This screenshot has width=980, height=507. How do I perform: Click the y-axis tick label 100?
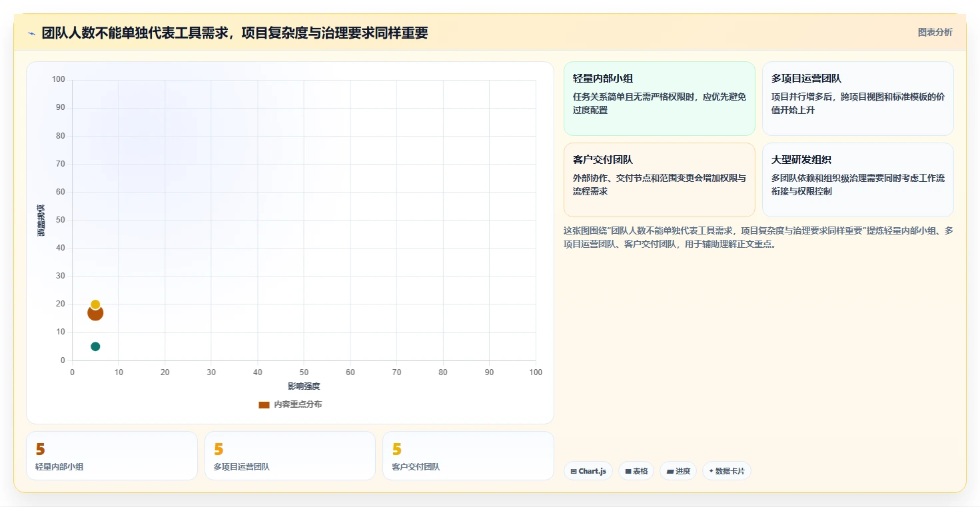tap(59, 80)
